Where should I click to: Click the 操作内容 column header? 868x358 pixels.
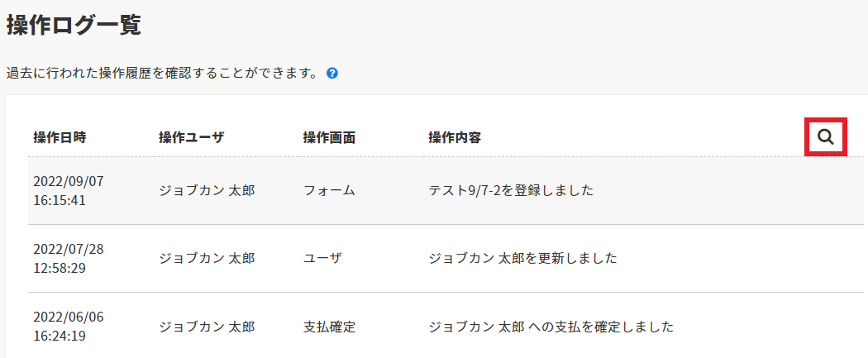[455, 137]
